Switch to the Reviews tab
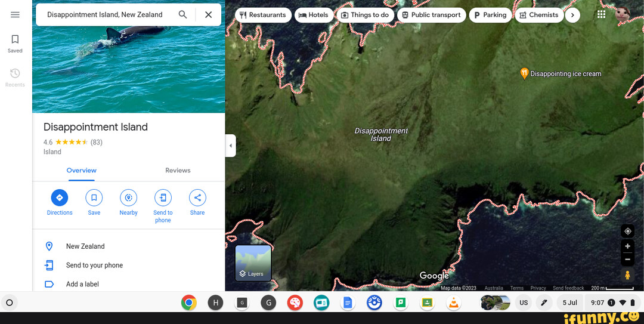Screen dimensions: 644x324 click(x=178, y=171)
